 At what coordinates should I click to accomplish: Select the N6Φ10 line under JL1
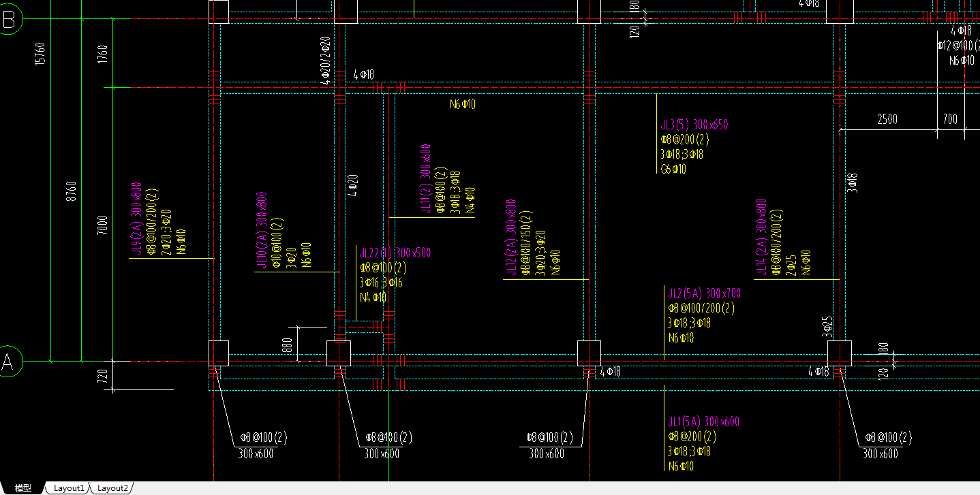pos(682,466)
